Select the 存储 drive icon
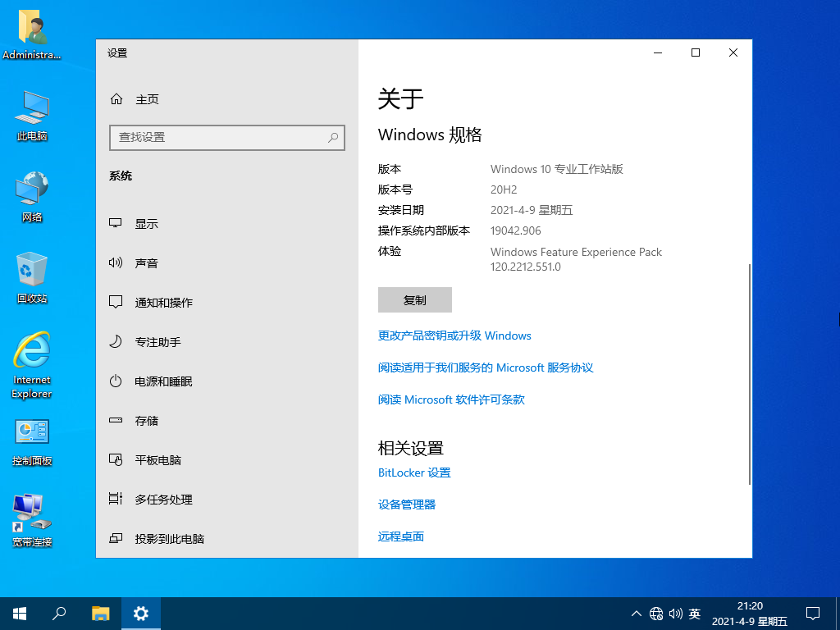Screen dimensions: 840x630 [x=115, y=420]
